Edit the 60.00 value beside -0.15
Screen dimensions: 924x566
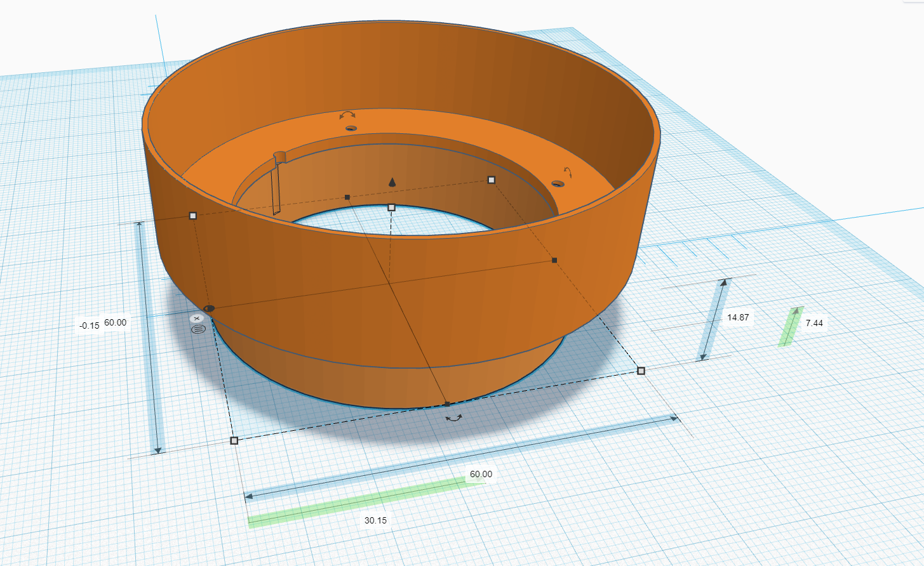pos(116,322)
